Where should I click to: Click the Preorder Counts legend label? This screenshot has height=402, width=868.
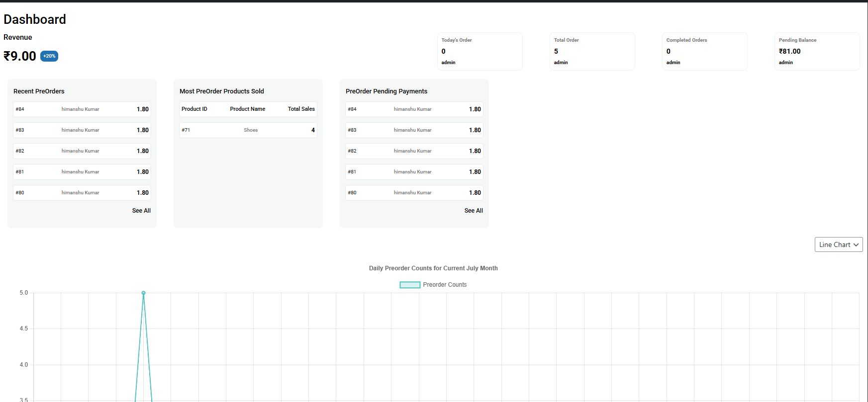pos(445,285)
